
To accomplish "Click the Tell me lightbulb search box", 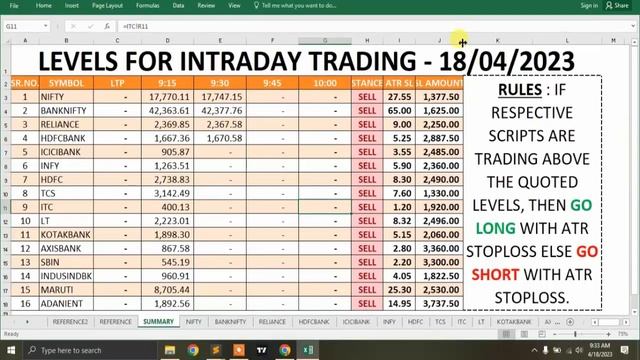I will (x=295, y=5).
